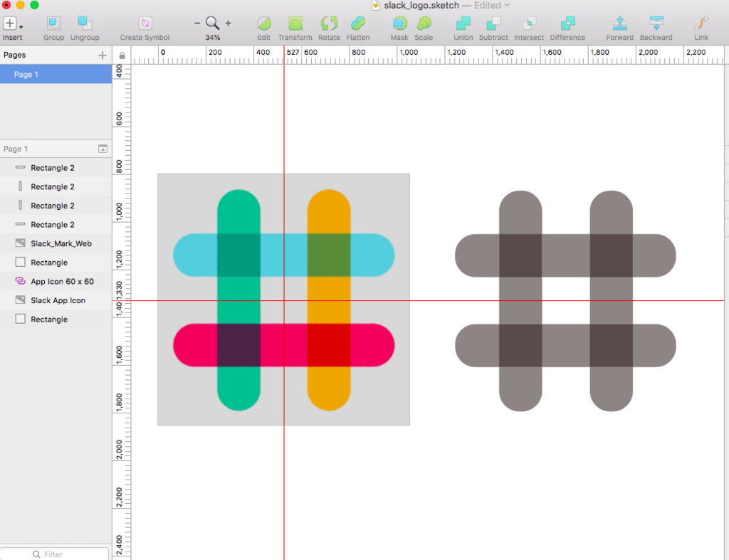Screen dimensions: 729x560
Task: Click the Create Symbol icon
Action: 145,23
